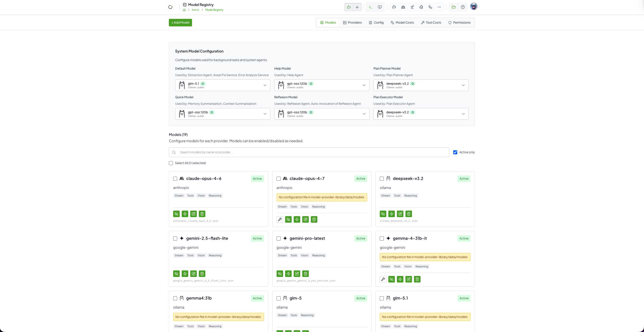Open the teams people icon
Viewport: 644px width, 332px height.
(x=403, y=7)
